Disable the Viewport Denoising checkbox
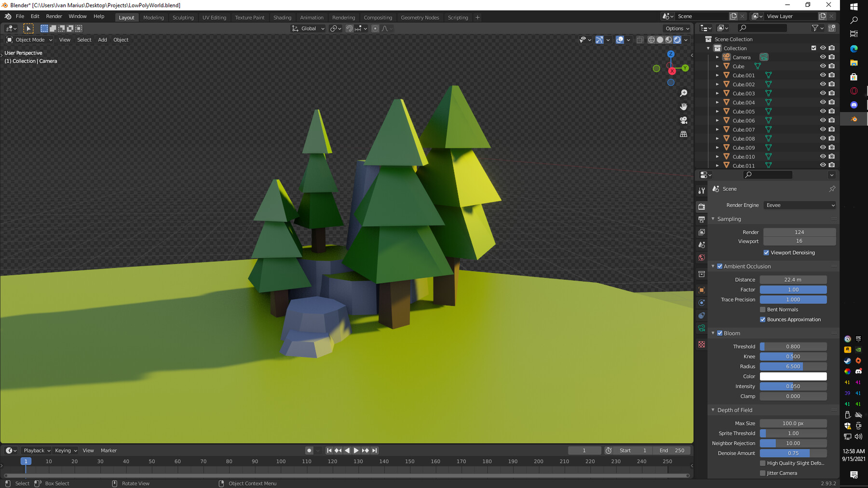 (x=766, y=252)
